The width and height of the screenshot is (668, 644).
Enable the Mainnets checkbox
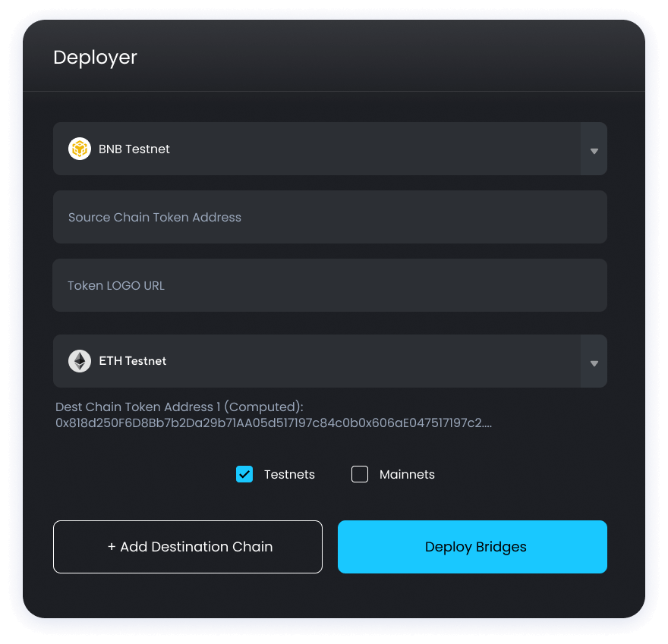click(x=360, y=474)
